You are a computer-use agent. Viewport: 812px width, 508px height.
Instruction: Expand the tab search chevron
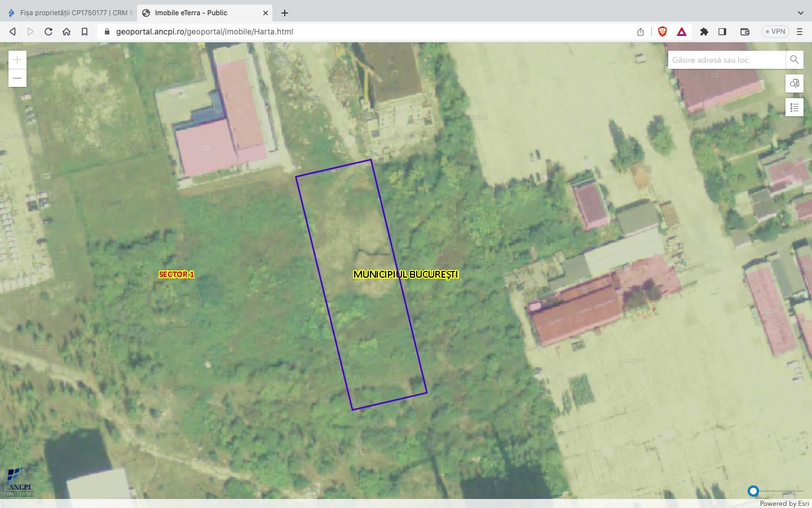(x=800, y=12)
